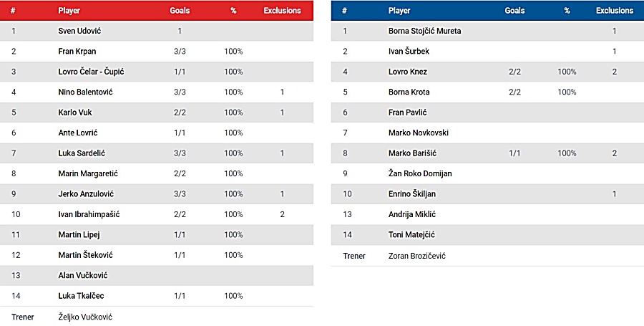Open Toni Matejčić's player entry
Image resolution: width=644 pixels, height=326 pixels.
coord(411,235)
